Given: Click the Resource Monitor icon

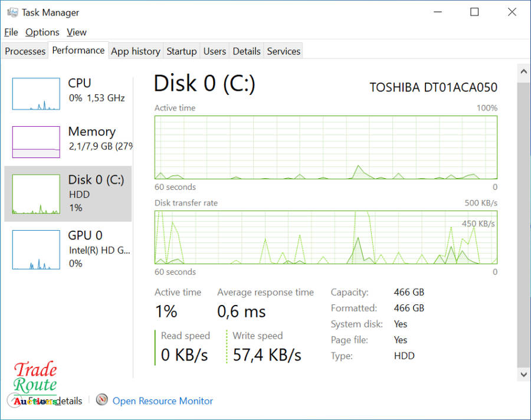Looking at the screenshot, I should tap(102, 401).
